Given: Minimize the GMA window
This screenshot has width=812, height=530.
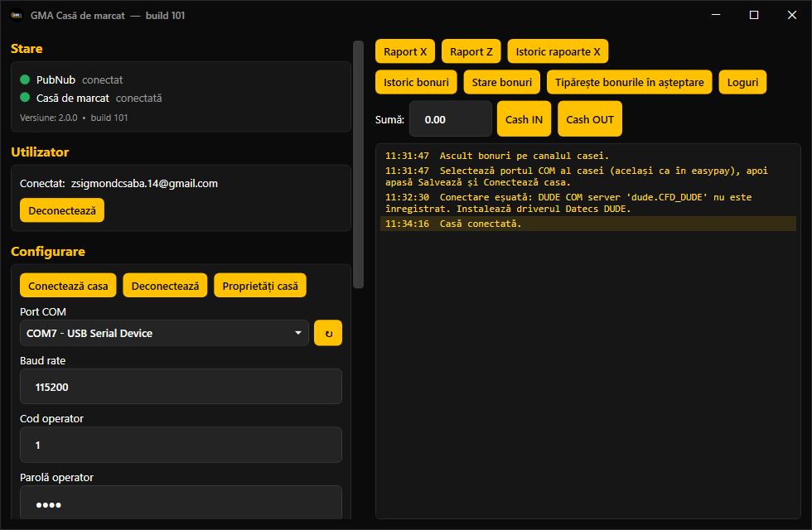Looking at the screenshot, I should coord(716,15).
